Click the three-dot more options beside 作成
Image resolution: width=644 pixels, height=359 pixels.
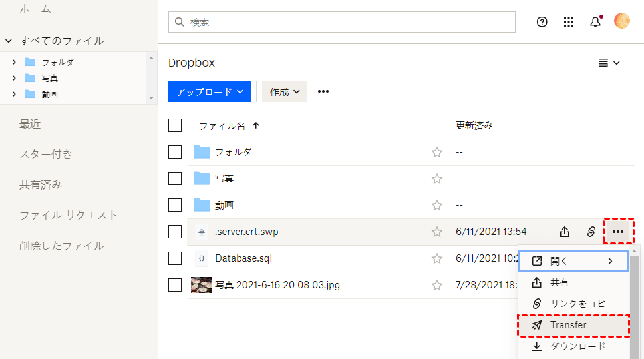[x=323, y=91]
